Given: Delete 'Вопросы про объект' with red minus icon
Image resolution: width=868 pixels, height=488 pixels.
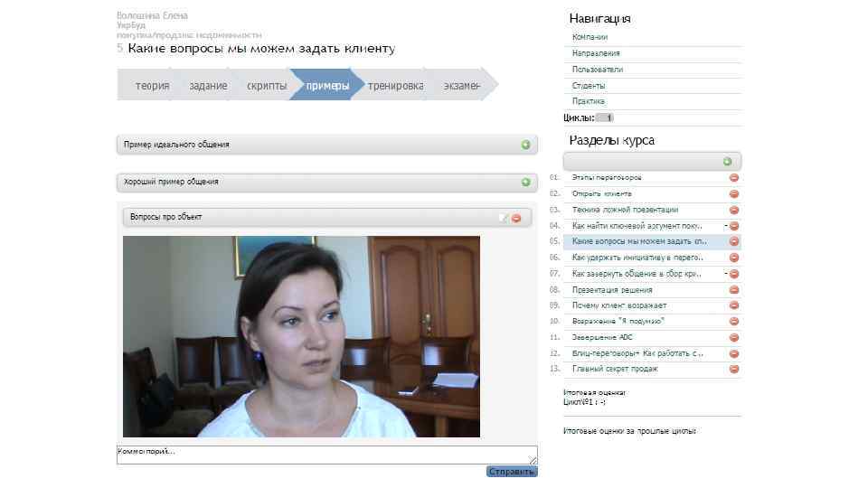Looking at the screenshot, I should click(x=516, y=218).
